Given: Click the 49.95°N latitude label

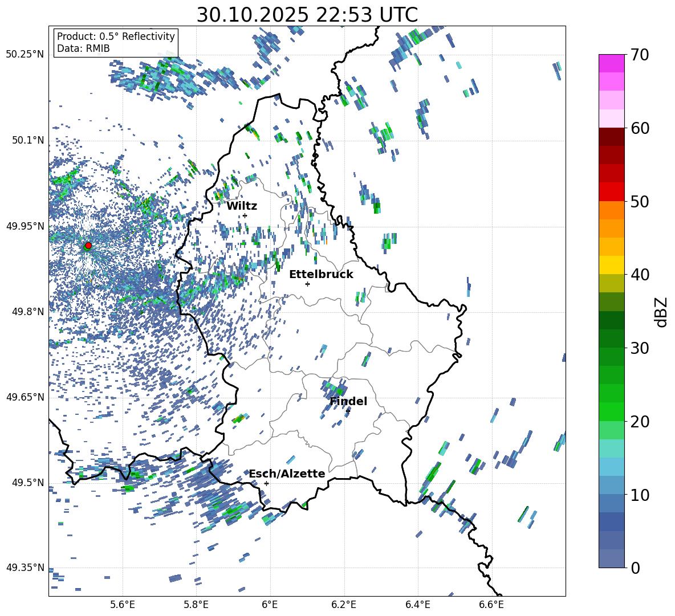Looking at the screenshot, I should (x=25, y=226).
